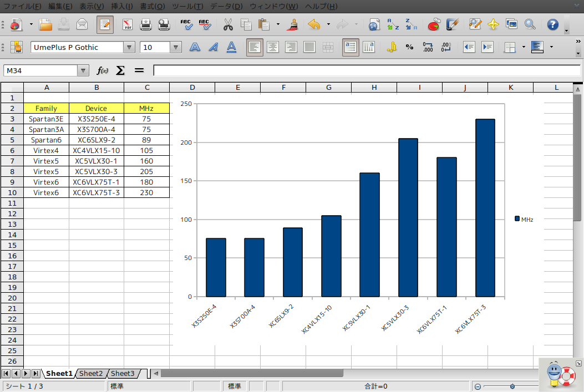This screenshot has height=392, width=584.
Task: Open page preview
Action: tap(164, 25)
